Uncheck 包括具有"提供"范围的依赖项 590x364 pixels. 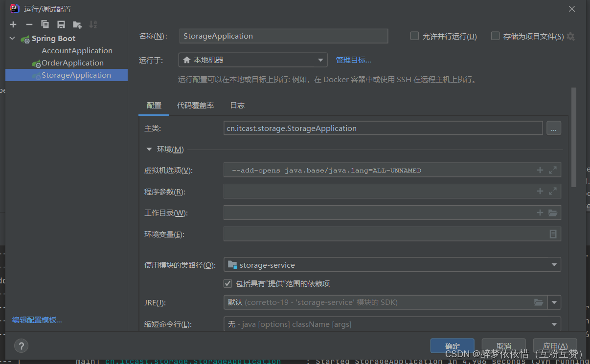[228, 283]
